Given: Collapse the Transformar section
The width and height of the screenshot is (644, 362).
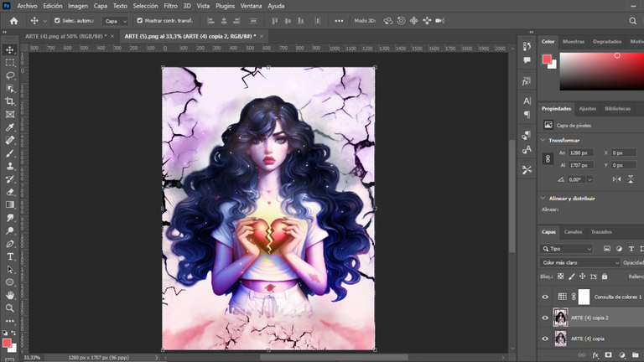Looking at the screenshot, I should tap(543, 141).
